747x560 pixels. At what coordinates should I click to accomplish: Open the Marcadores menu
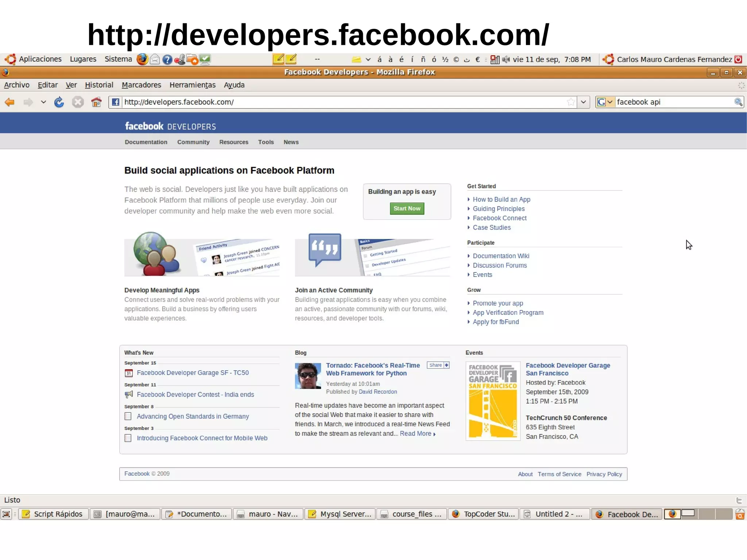pos(141,85)
